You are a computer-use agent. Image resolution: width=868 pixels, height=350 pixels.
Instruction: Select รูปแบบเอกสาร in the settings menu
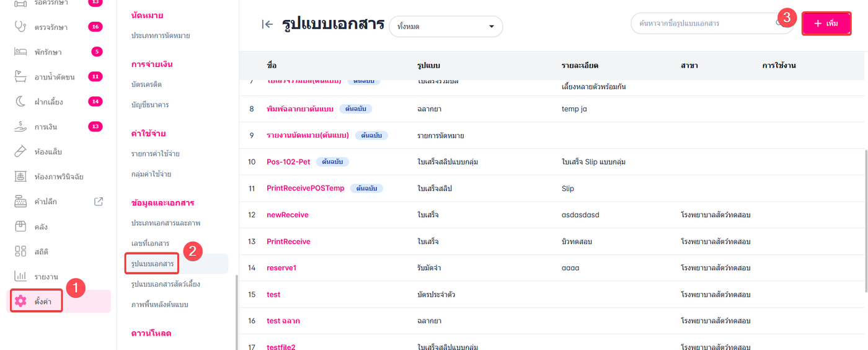[x=152, y=264]
